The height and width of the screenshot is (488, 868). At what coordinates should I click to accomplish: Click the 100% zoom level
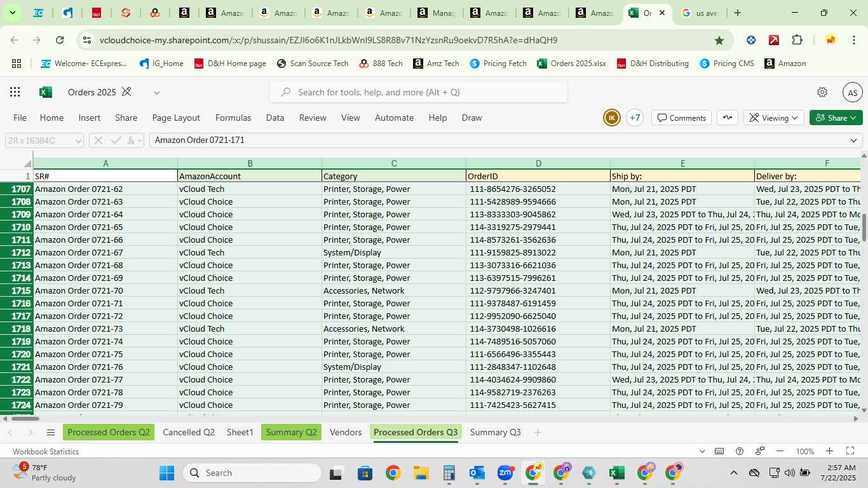click(805, 451)
